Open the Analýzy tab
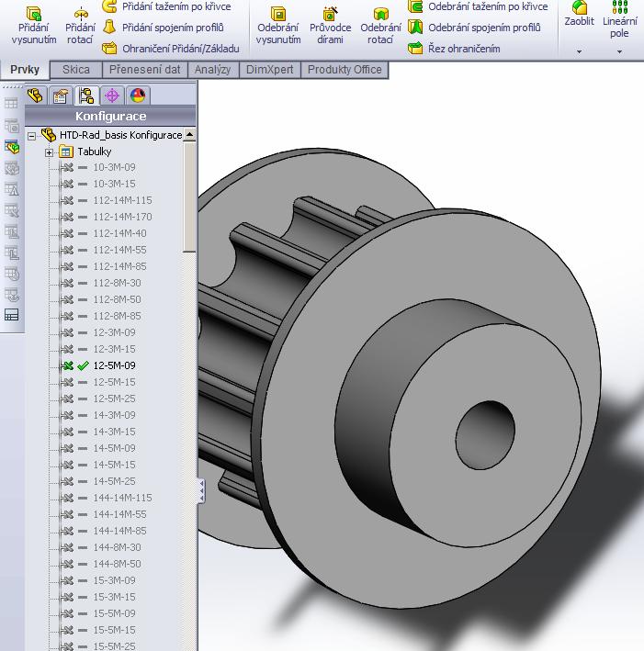Image resolution: width=644 pixels, height=651 pixels. 213,70
